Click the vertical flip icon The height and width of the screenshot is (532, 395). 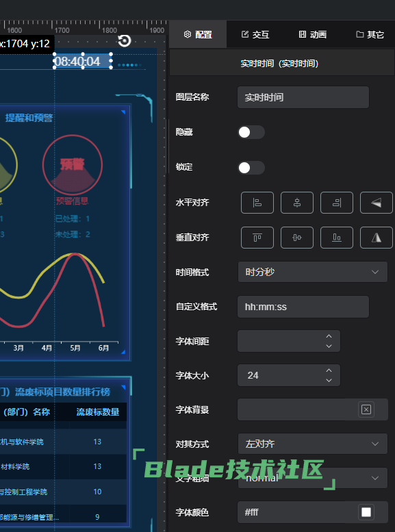pos(377,238)
